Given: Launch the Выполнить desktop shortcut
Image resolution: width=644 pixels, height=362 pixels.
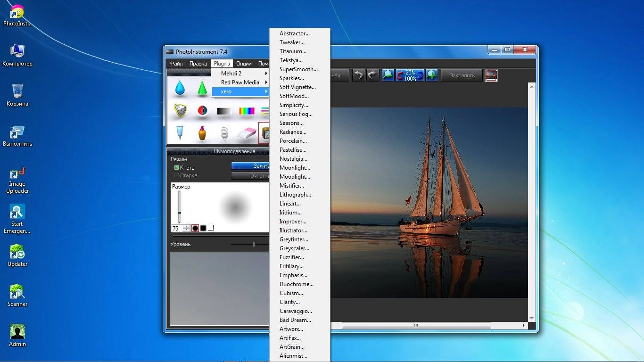Looking at the screenshot, I should (17, 136).
